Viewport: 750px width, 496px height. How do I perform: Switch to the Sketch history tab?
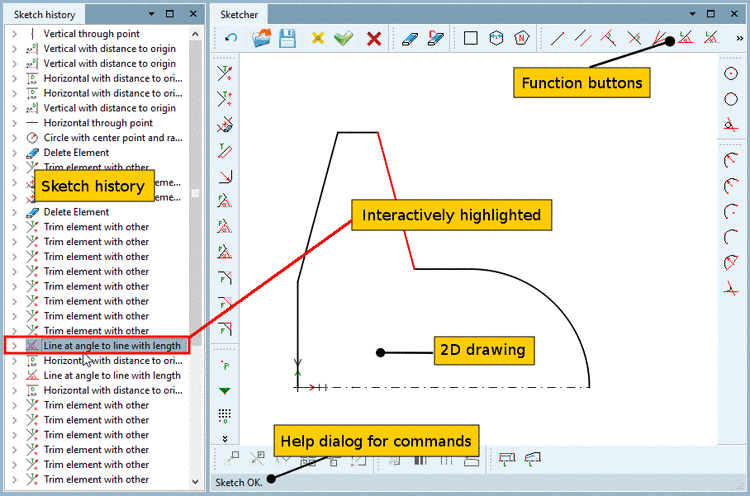pos(44,14)
